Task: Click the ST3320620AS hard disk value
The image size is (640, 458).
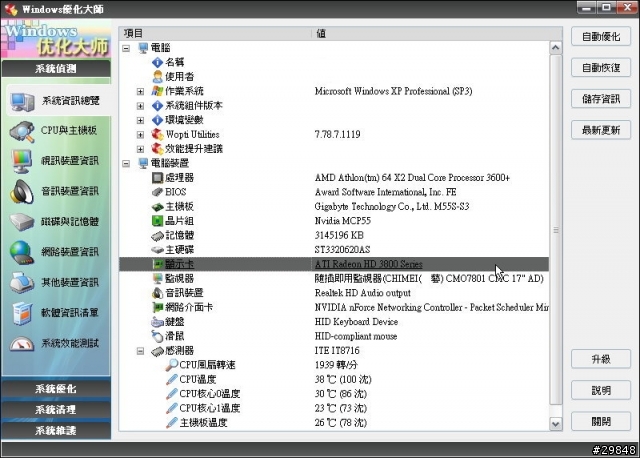Action: point(342,249)
